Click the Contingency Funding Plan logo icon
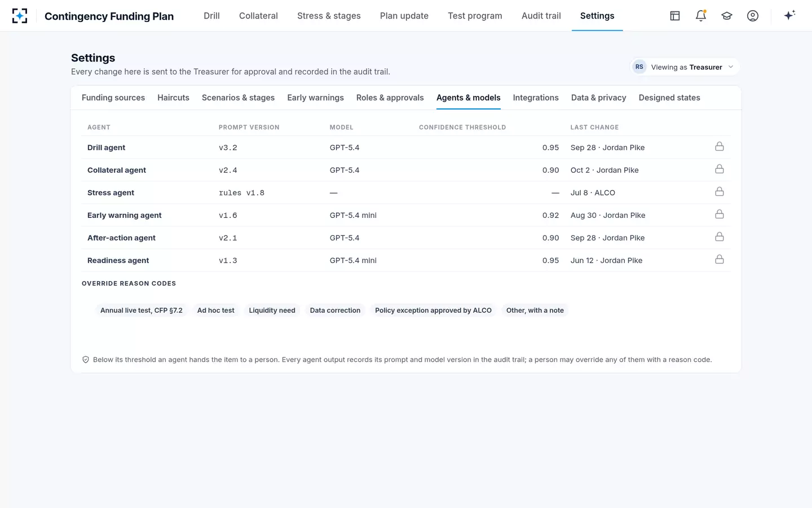This screenshot has width=812, height=508. [x=20, y=16]
